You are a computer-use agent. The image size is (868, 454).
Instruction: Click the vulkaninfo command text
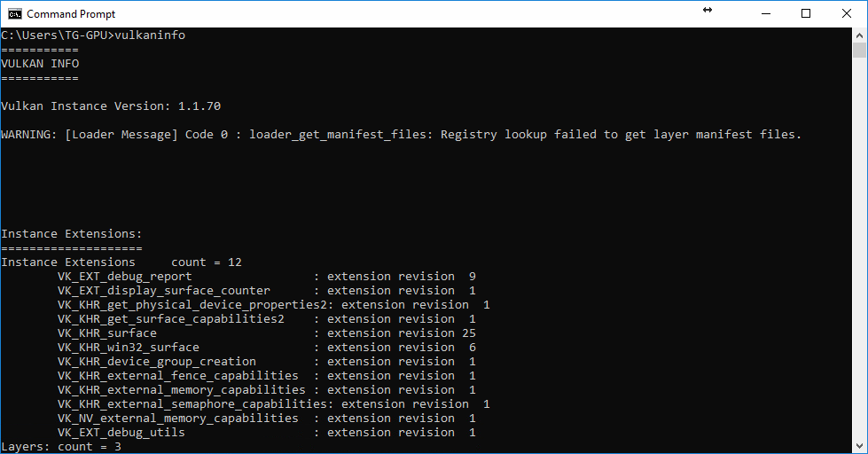pos(150,35)
